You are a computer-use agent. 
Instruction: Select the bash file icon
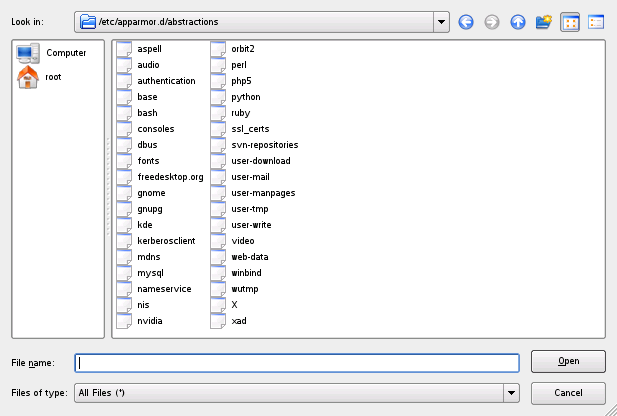pos(124,113)
